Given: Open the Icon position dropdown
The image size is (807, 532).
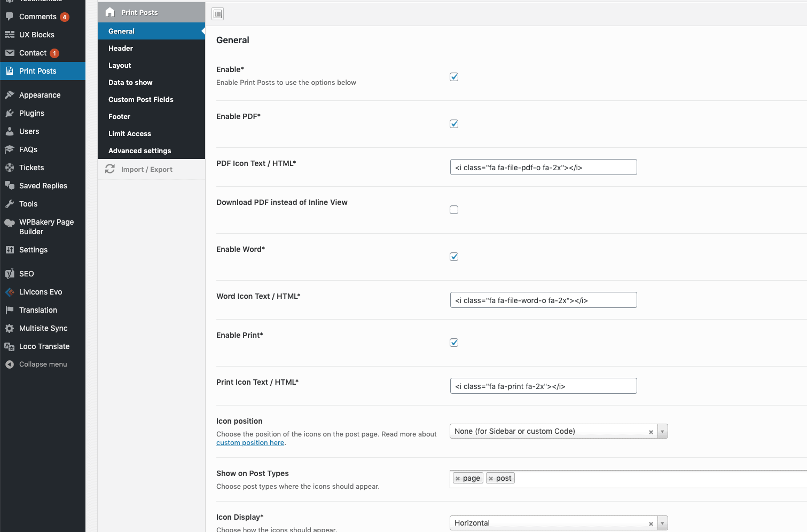Looking at the screenshot, I should tap(662, 431).
